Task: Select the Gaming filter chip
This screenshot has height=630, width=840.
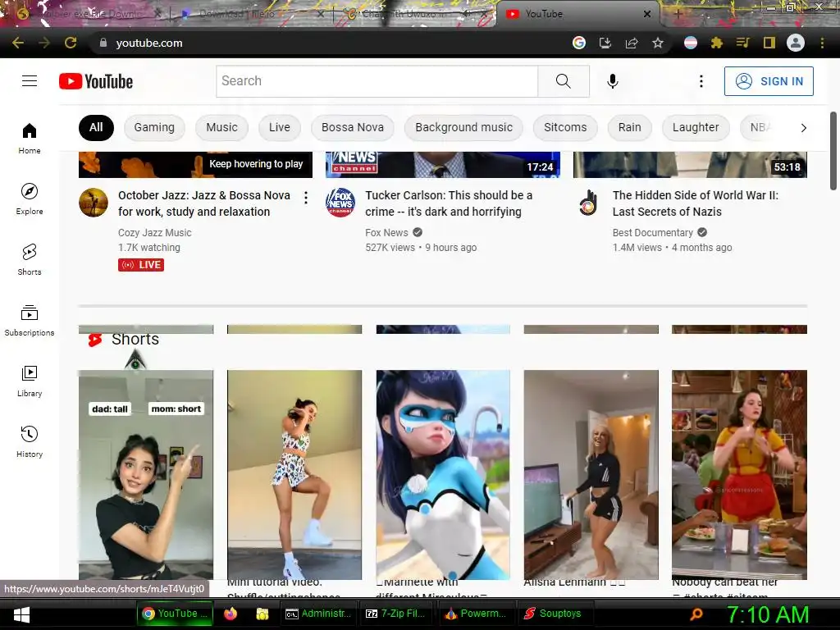Action: 154,127
